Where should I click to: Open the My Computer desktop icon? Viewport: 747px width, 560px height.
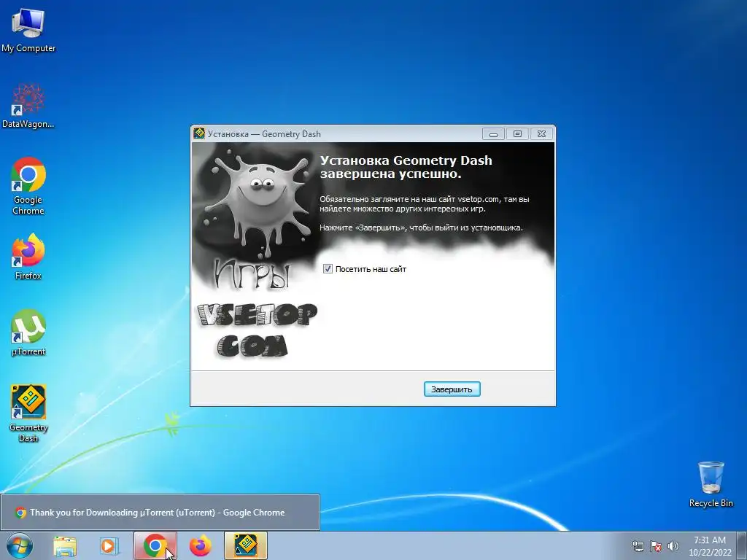point(28,30)
